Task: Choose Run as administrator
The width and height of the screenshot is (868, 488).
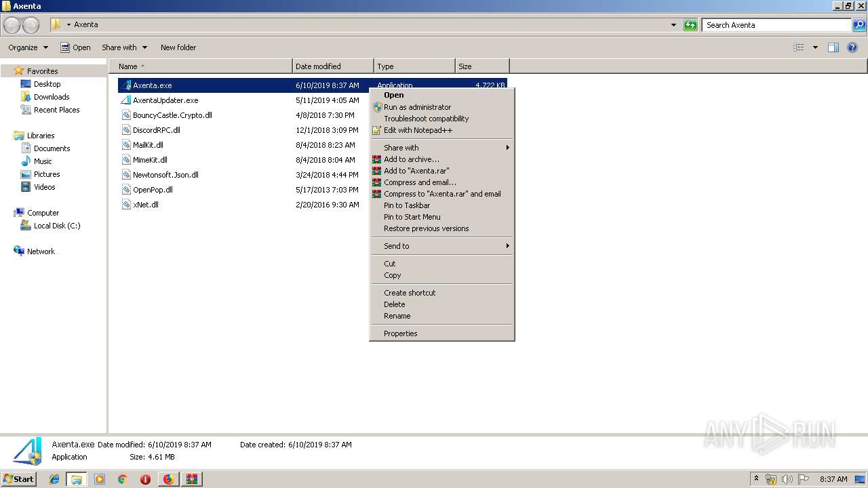Action: [442, 107]
